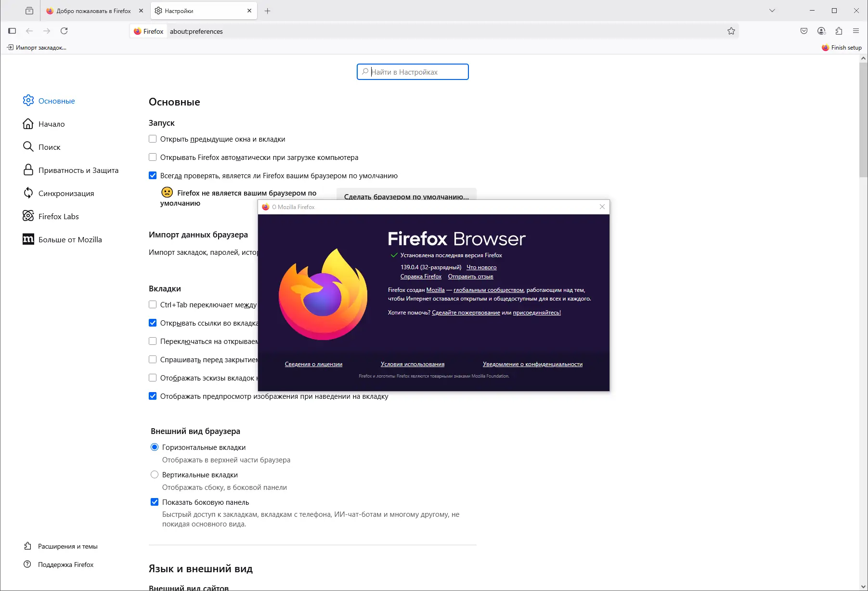Screen dimensions: 868x591
Task: Open the Сведения о лицензии link
Action: pyautogui.click(x=313, y=364)
